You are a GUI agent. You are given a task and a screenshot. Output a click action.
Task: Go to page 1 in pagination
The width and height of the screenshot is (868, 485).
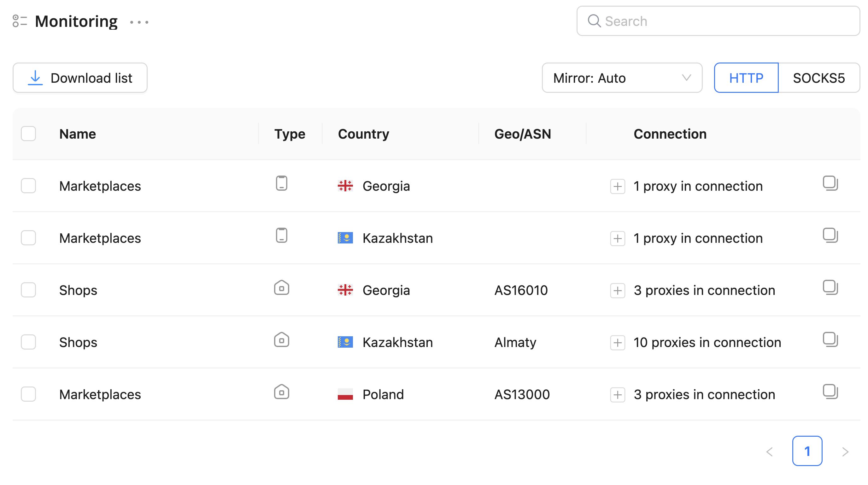coord(807,451)
